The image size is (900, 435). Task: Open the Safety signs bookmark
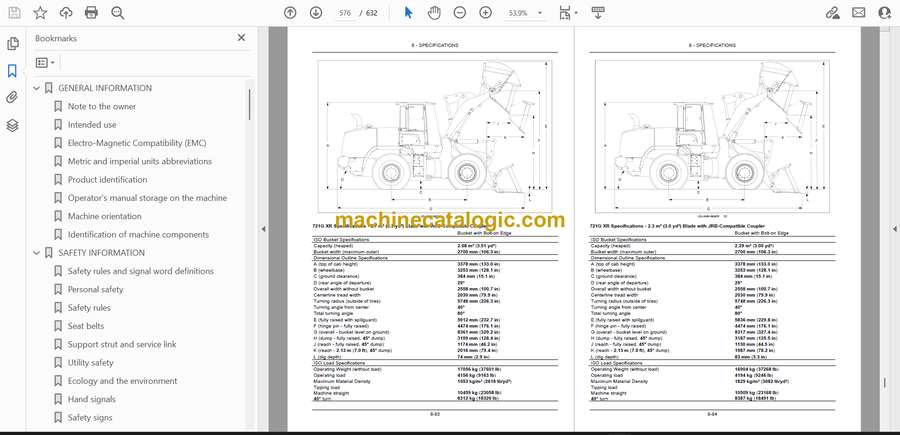(x=90, y=418)
